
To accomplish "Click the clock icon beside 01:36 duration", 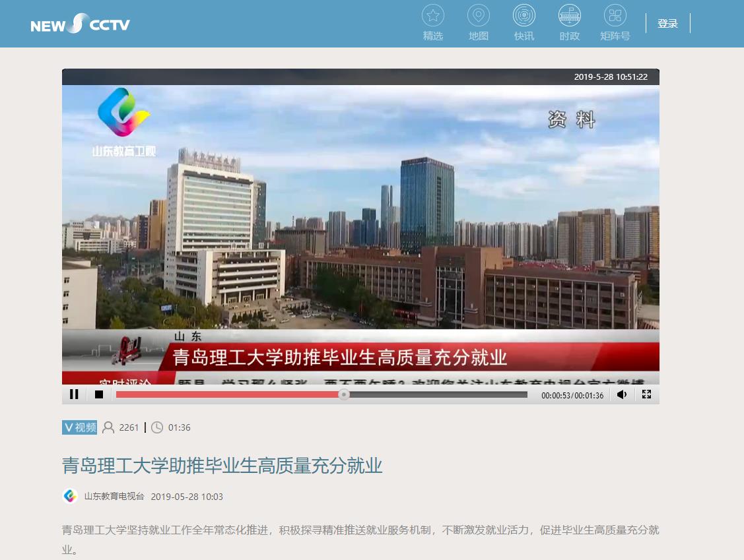I will coord(157,427).
